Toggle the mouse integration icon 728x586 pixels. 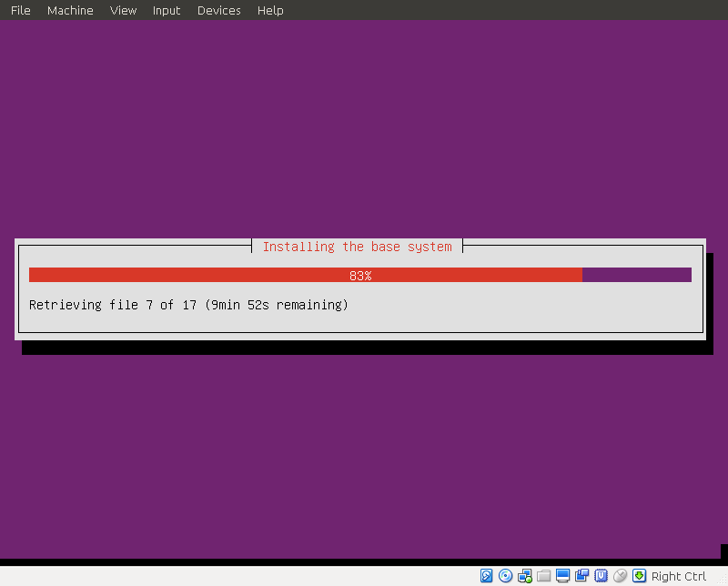tap(621, 576)
